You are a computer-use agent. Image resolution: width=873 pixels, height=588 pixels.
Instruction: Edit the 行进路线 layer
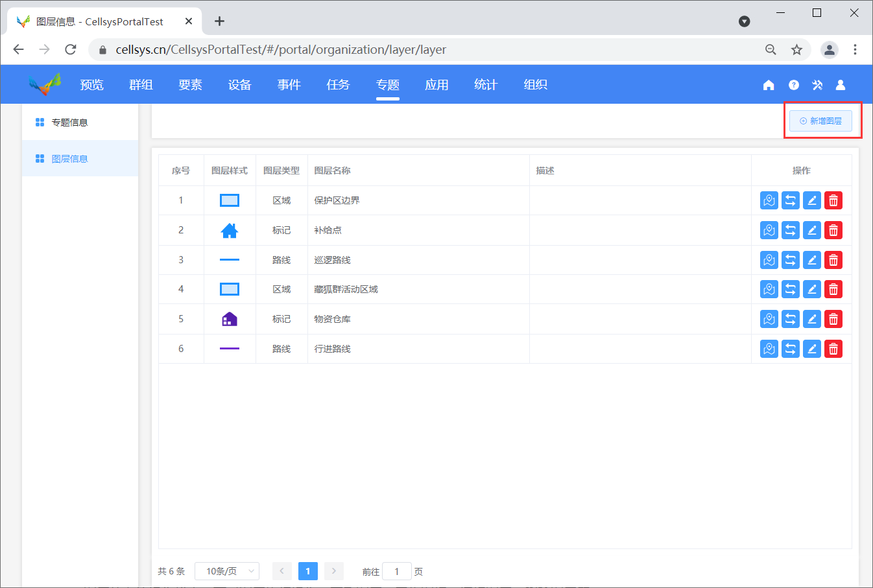pyautogui.click(x=812, y=349)
